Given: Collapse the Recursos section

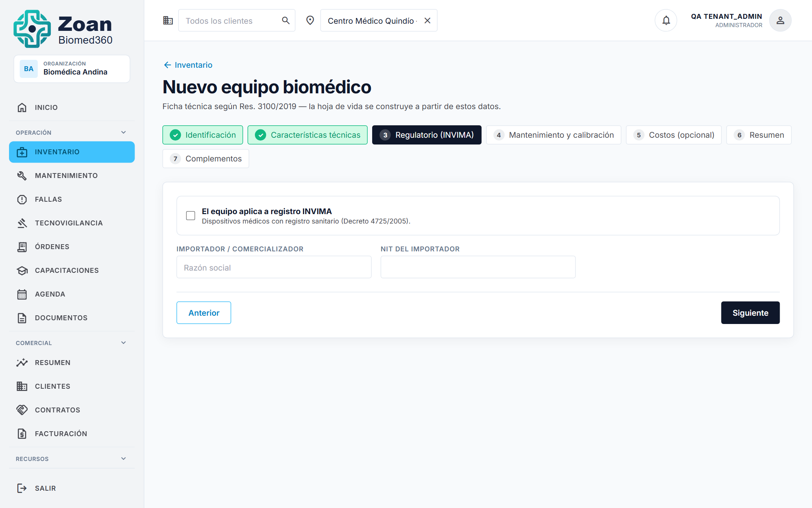Looking at the screenshot, I should coord(124,459).
